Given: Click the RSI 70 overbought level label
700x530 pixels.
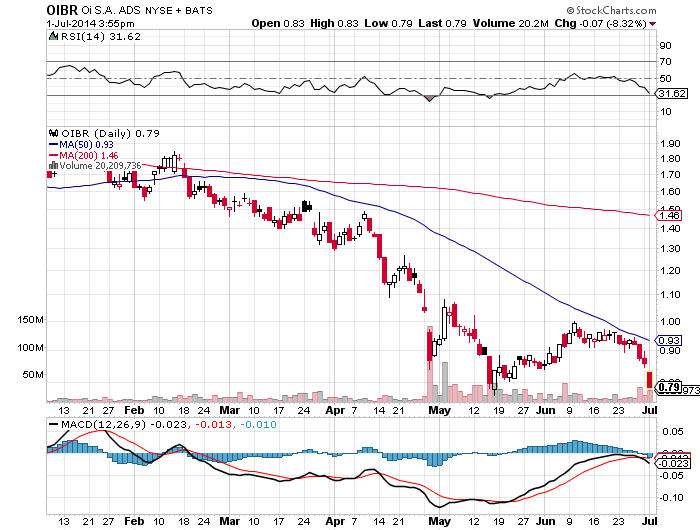Looking at the screenshot, I should pyautogui.click(x=666, y=62).
